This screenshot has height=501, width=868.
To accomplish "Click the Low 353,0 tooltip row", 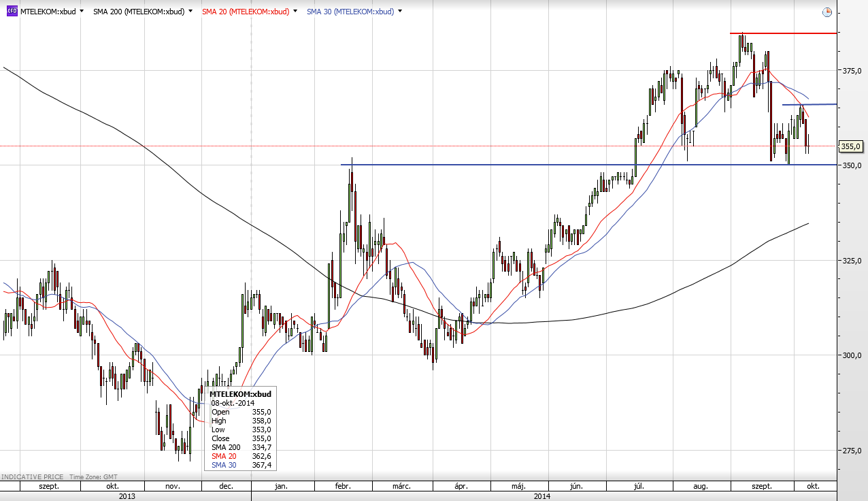I will click(x=241, y=430).
